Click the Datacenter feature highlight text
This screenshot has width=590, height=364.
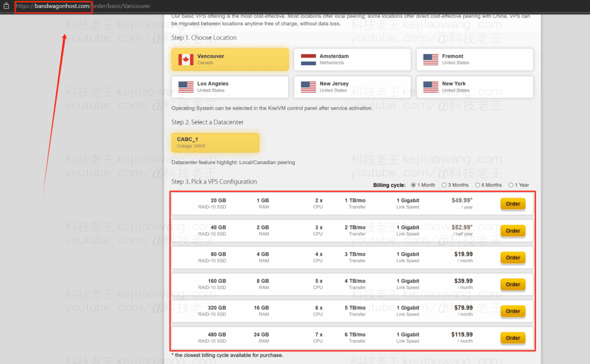coord(233,162)
